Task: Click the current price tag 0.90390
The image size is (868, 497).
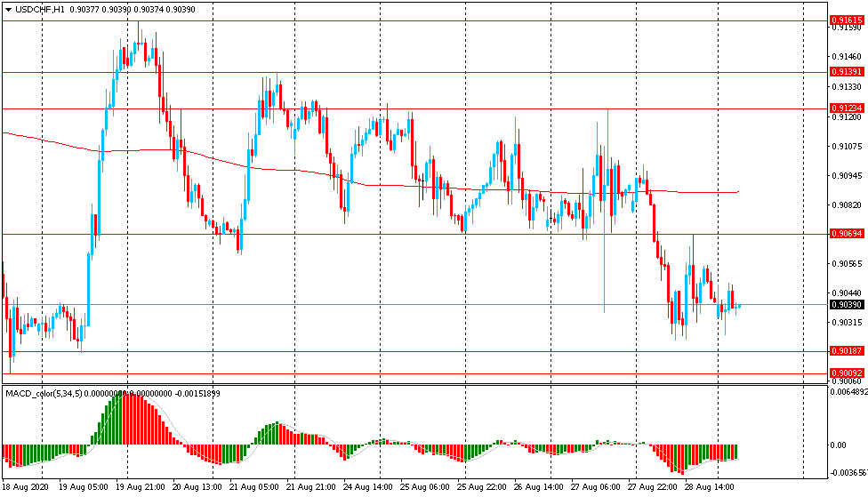Action: click(844, 304)
